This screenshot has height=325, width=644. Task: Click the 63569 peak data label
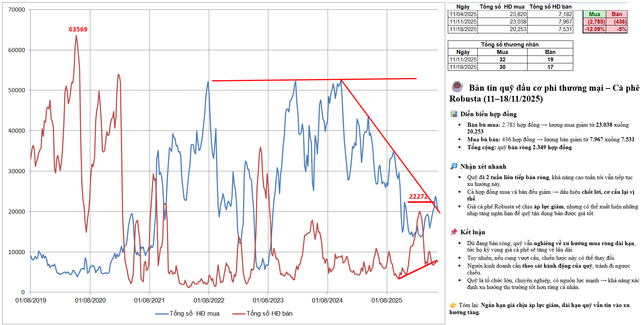pyautogui.click(x=78, y=29)
